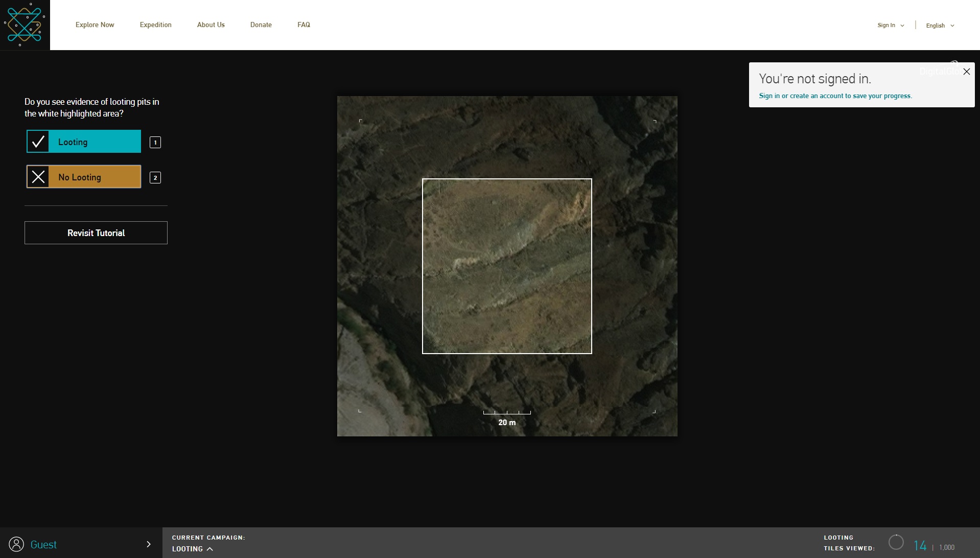
Task: Click the 1,000 tiles goal number
Action: (x=946, y=547)
